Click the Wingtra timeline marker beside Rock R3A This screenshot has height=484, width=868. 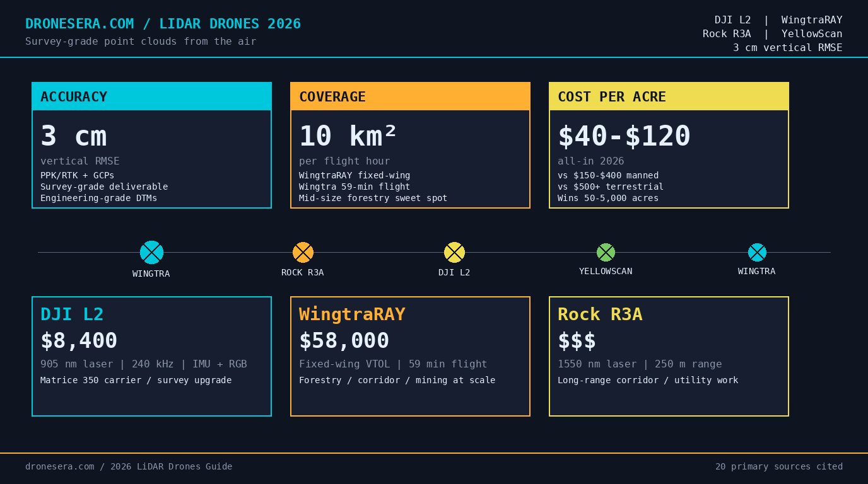point(151,252)
